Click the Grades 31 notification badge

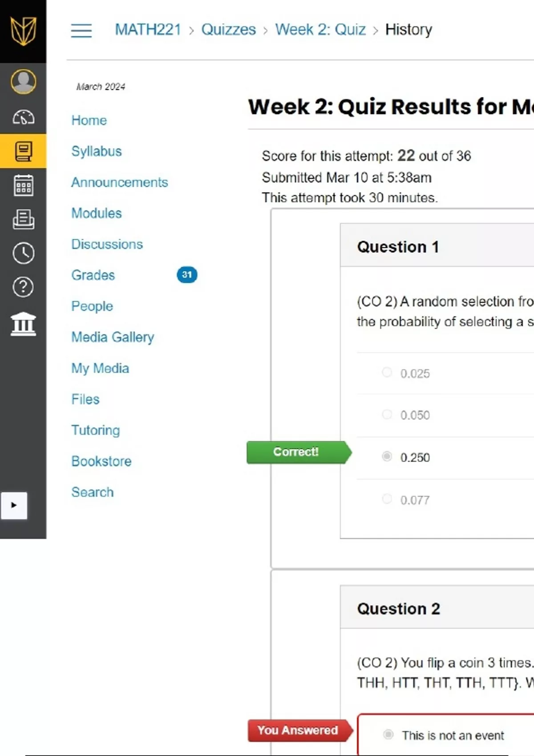click(187, 275)
